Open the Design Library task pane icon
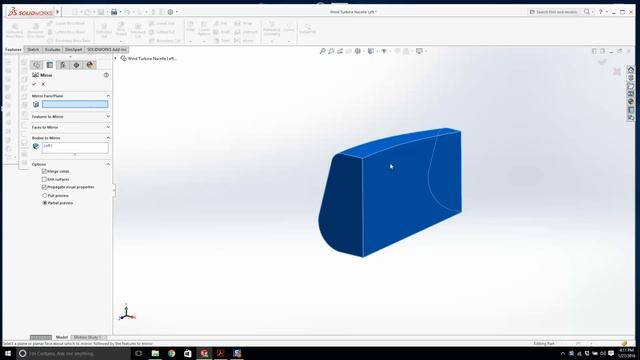640x360 pixels. point(631,78)
